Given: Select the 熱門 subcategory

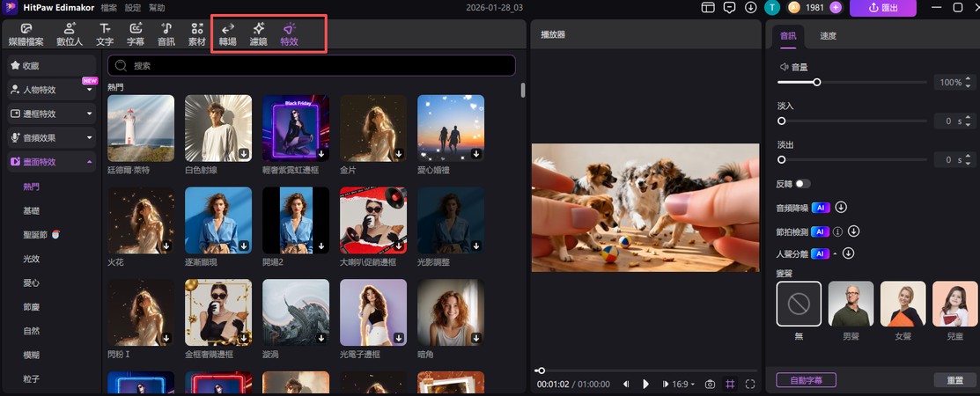Looking at the screenshot, I should point(31,187).
